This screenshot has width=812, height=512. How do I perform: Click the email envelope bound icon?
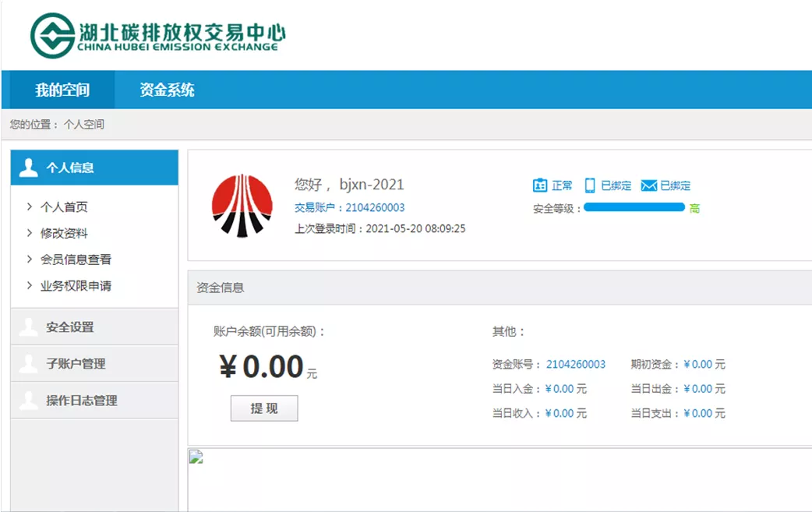[x=648, y=185]
